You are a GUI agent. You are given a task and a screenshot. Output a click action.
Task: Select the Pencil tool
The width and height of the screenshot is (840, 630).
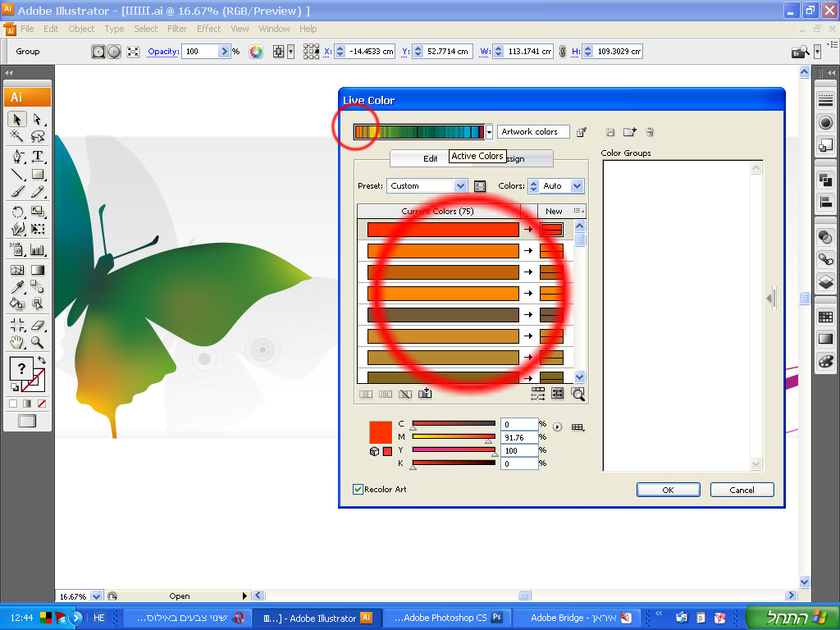(37, 191)
